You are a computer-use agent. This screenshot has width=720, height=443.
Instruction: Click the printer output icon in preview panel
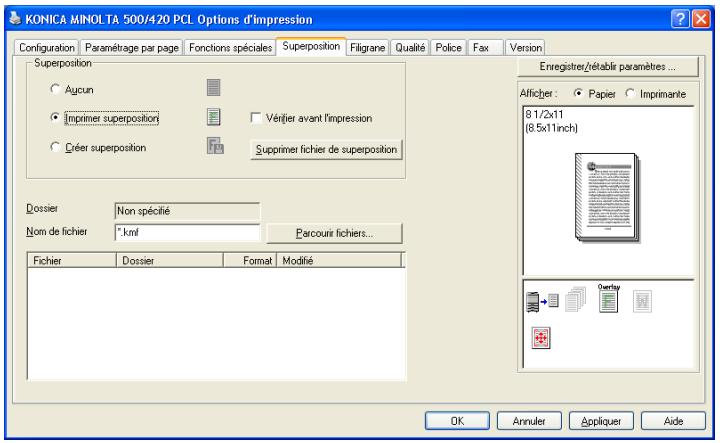coord(542,302)
